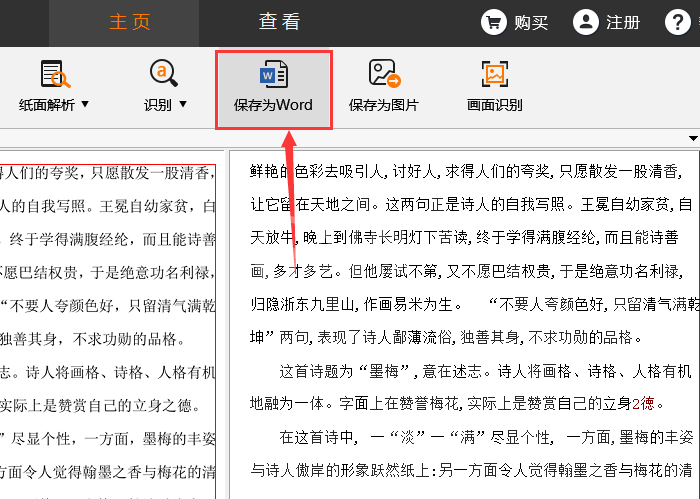Screen dimensions: 700x499
Task: Open help via the question mark icon
Action: tap(678, 22)
